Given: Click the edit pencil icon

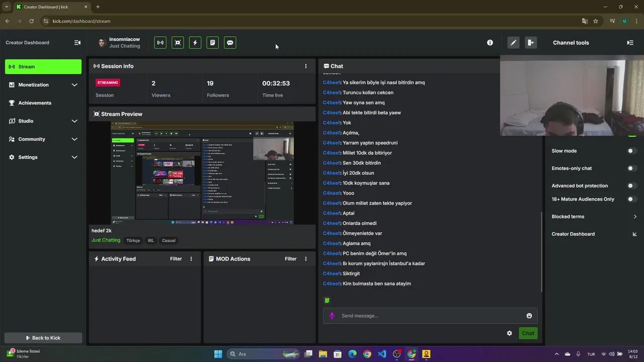Looking at the screenshot, I should click(513, 43).
